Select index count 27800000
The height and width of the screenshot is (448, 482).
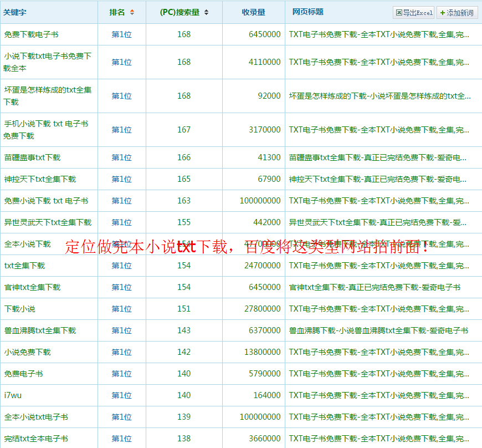(x=263, y=309)
